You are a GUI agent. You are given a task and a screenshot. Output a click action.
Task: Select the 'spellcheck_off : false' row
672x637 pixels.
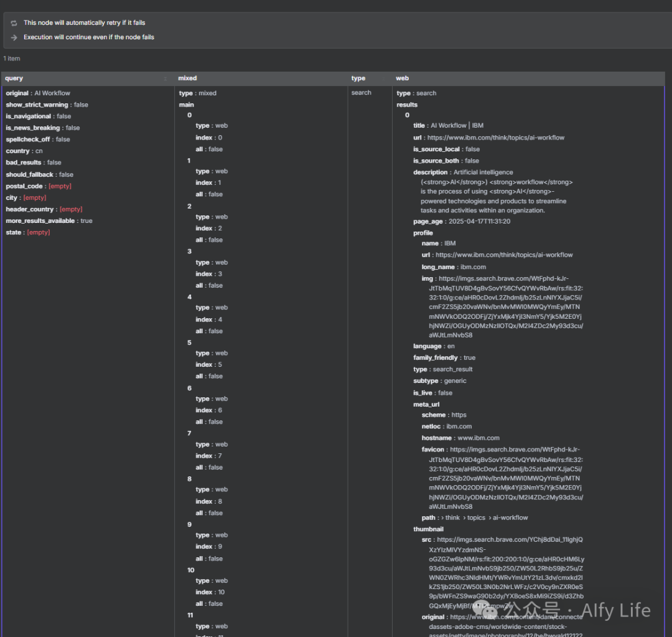(38, 139)
